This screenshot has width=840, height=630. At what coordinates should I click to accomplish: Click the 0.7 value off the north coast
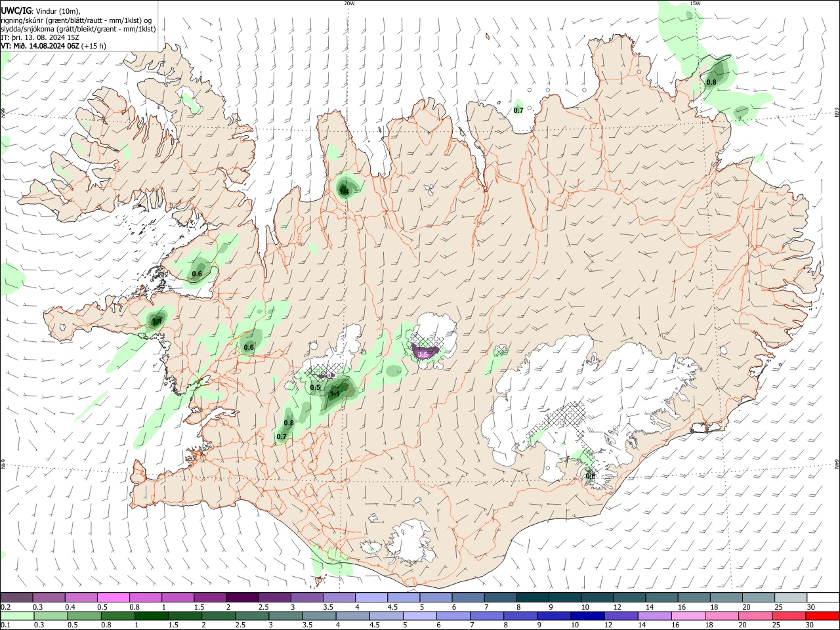(x=518, y=110)
